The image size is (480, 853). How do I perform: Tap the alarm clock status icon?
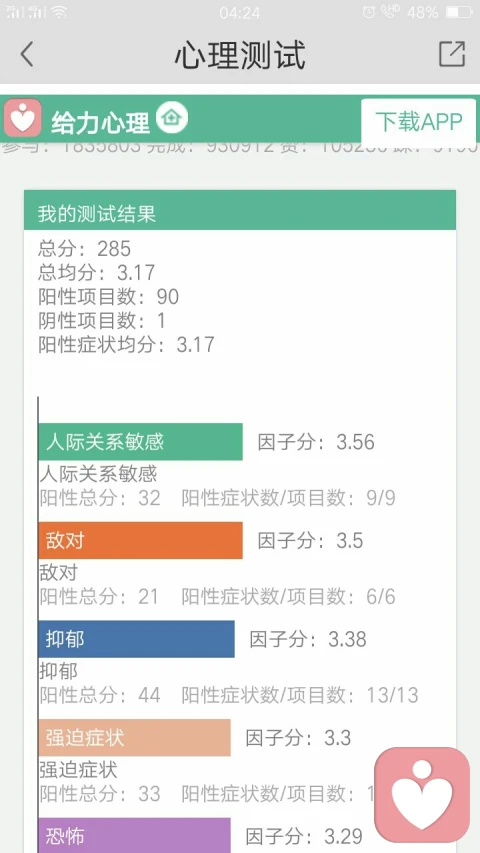pos(369,12)
